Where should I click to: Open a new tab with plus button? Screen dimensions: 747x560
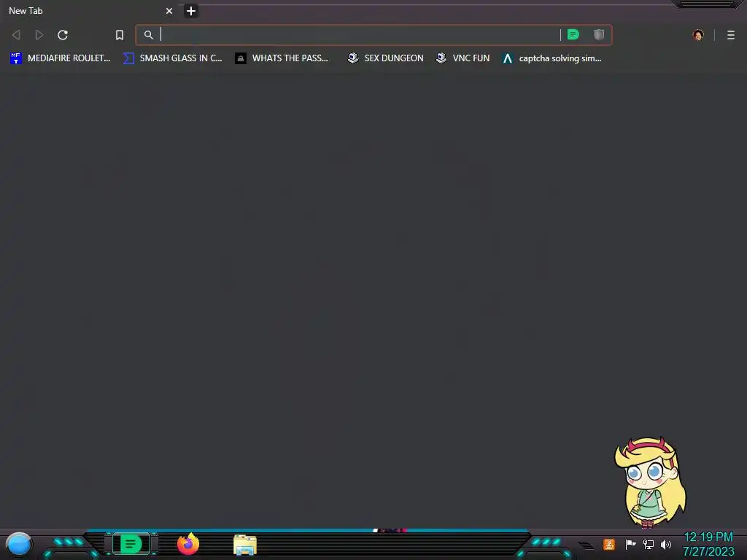191,10
